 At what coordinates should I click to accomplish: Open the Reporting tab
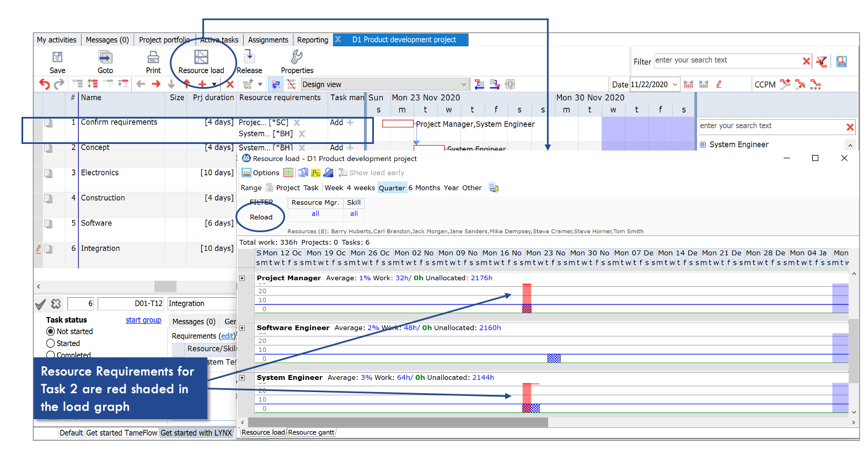click(313, 40)
